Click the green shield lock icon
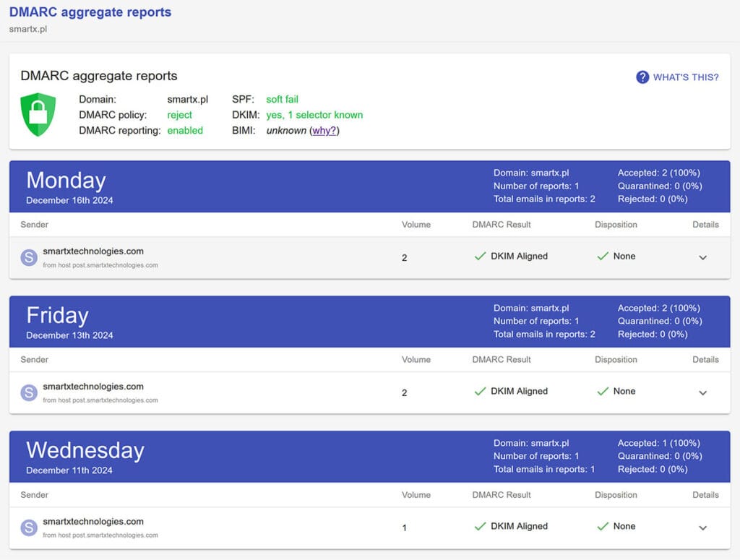Viewport: 740px width, 560px height. (x=38, y=114)
